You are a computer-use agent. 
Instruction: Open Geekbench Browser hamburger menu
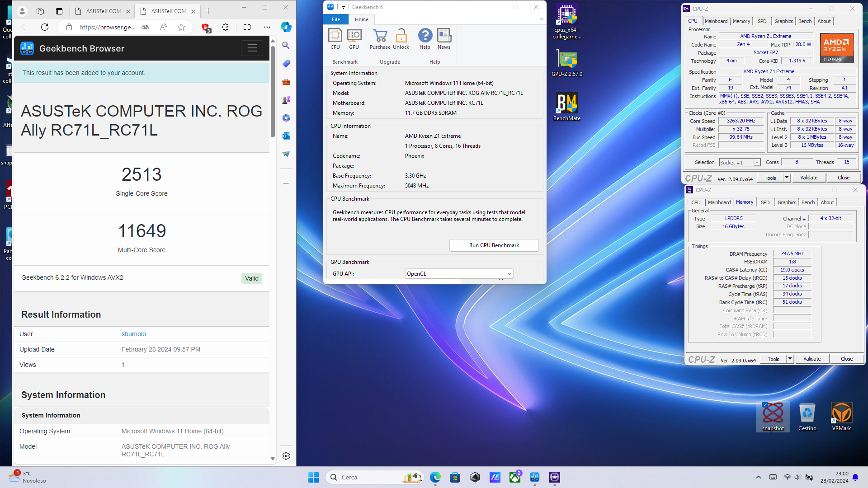[252, 48]
